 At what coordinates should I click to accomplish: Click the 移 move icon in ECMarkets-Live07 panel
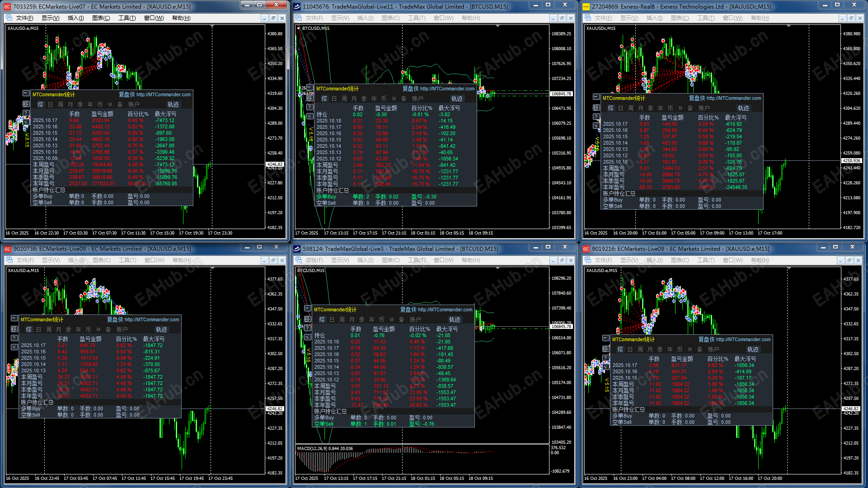[x=26, y=104]
